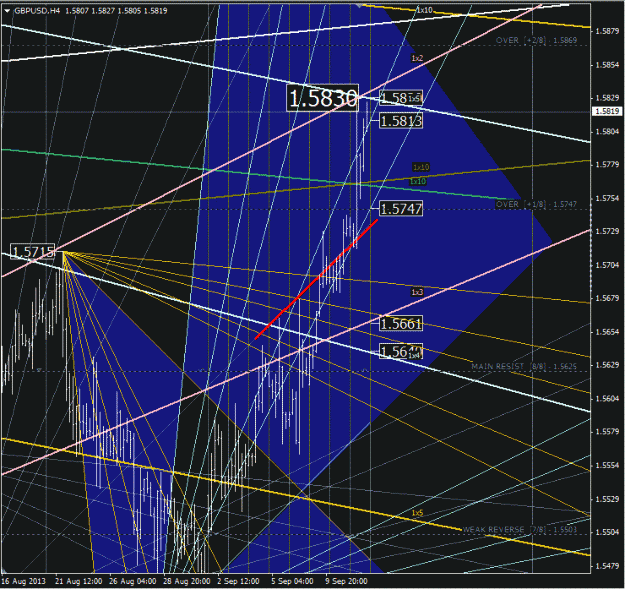Click the 21 Aug 12:00 time label
This screenshot has height=589, width=625.
(x=79, y=581)
